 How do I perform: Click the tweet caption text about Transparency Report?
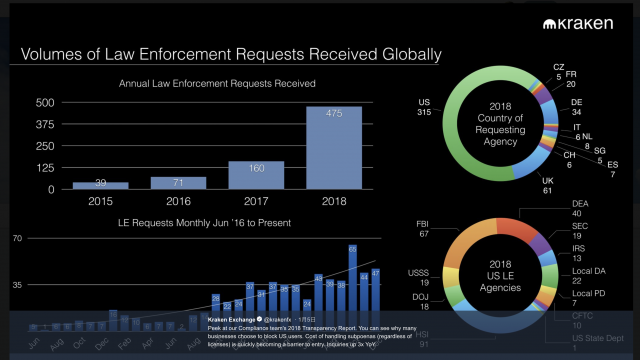[x=312, y=336]
